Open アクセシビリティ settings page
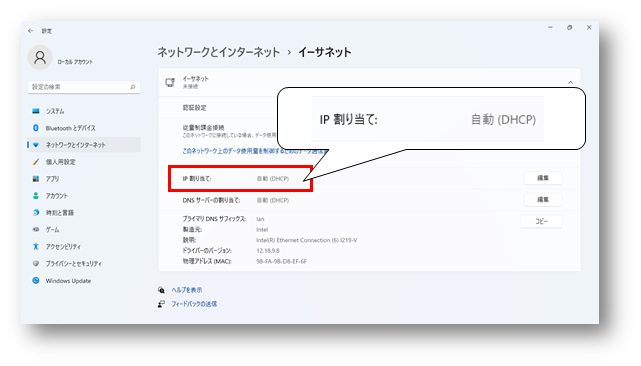Image resolution: width=641 pixels, height=366 pixels. (84, 247)
